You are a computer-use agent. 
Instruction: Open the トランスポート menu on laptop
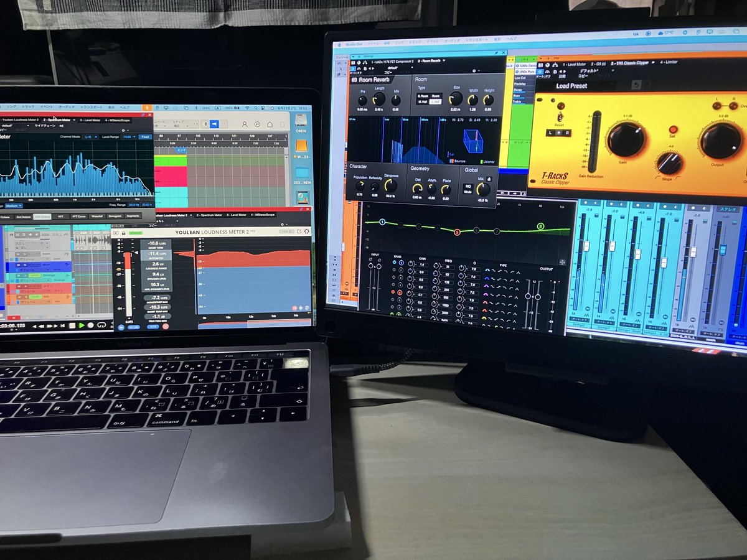(91, 107)
